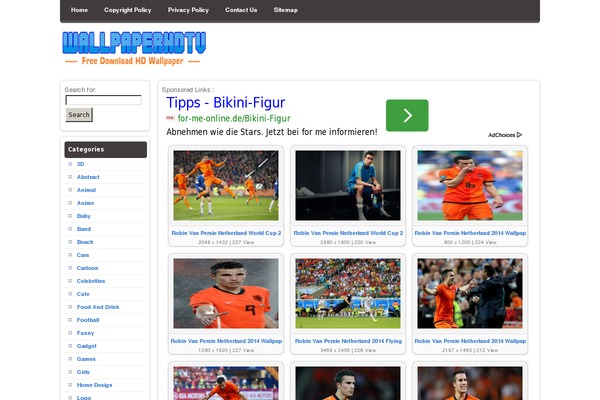Open Copyright Policy page
The image size is (600, 400).
pyautogui.click(x=127, y=10)
